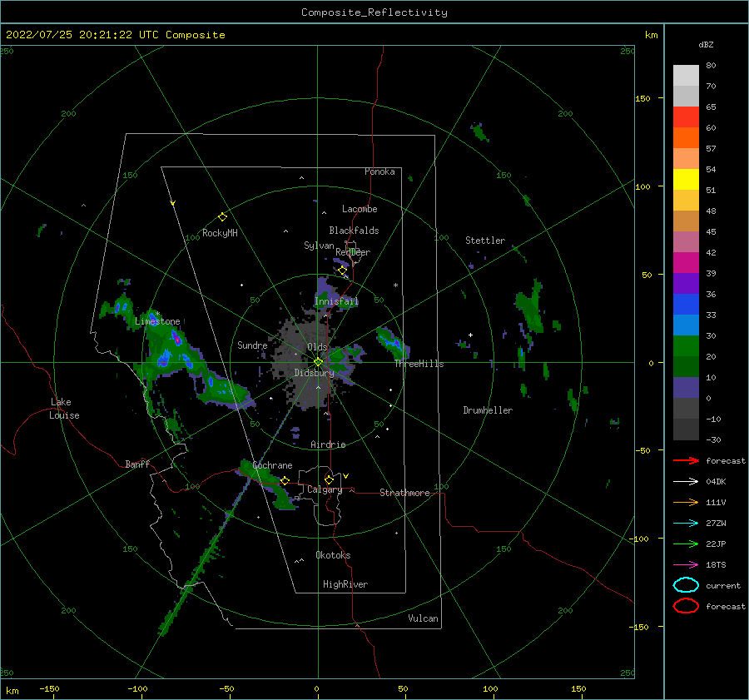The height and width of the screenshot is (700, 749).
Task: Click the light gray 80 dBZ swatch
Action: coord(686,76)
